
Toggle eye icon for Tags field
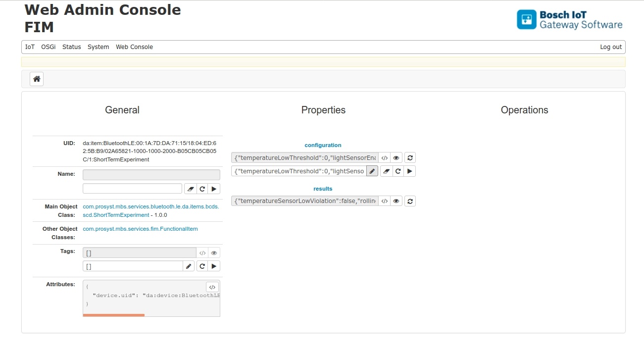click(214, 253)
